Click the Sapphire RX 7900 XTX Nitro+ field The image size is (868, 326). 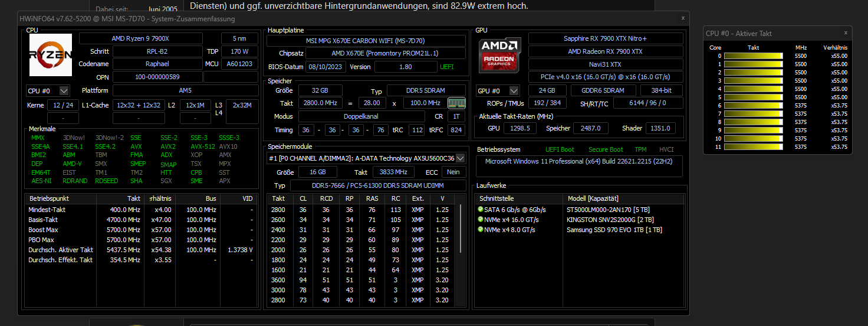(606, 38)
